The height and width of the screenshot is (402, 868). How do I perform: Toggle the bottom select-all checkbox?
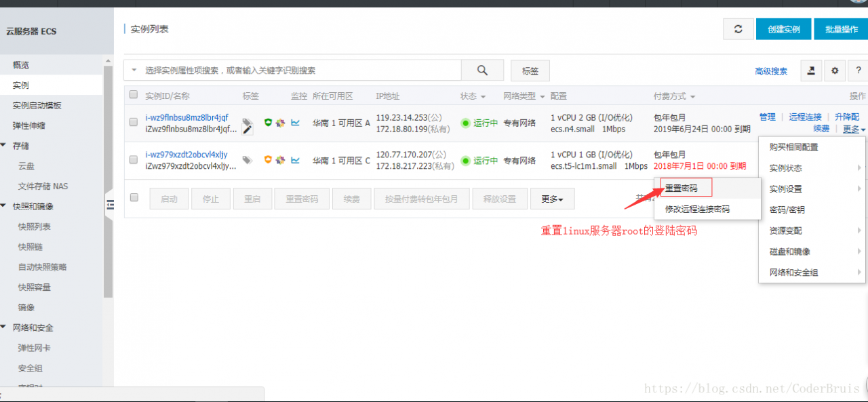point(134,197)
